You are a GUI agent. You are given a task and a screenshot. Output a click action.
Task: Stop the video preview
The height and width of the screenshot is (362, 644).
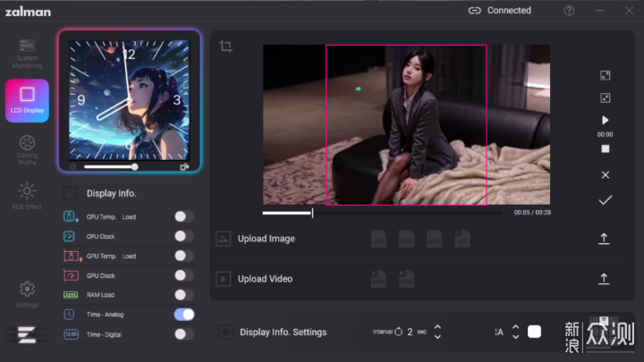605,149
